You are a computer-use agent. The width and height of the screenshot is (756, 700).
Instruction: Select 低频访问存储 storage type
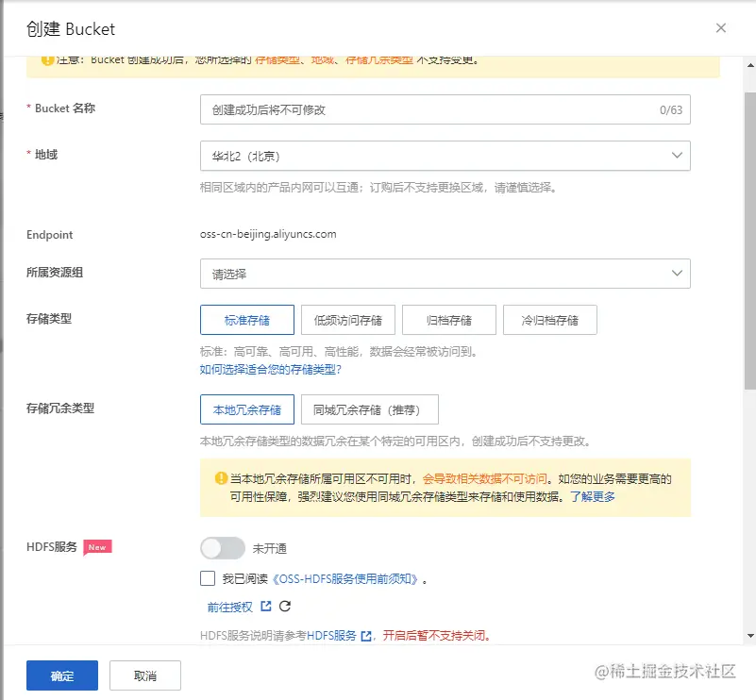point(348,320)
